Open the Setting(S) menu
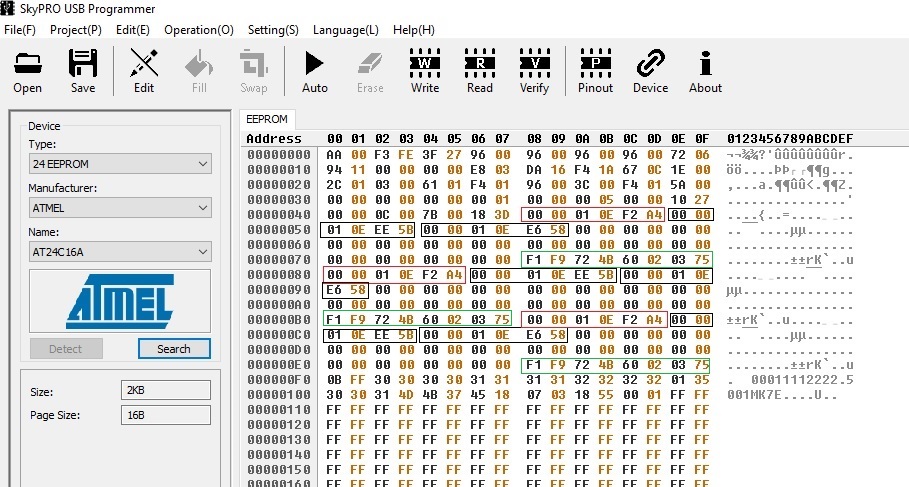Screen dimensions: 909x487 [x=273, y=30]
